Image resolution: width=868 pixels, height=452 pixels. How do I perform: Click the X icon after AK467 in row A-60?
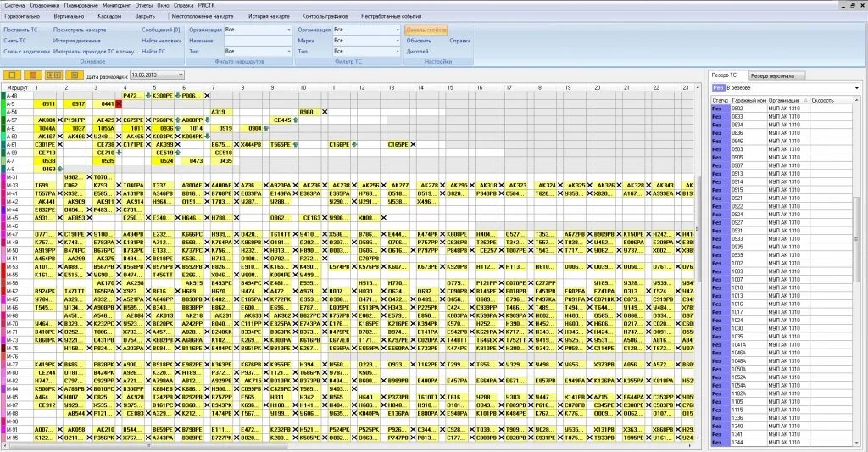[60, 137]
